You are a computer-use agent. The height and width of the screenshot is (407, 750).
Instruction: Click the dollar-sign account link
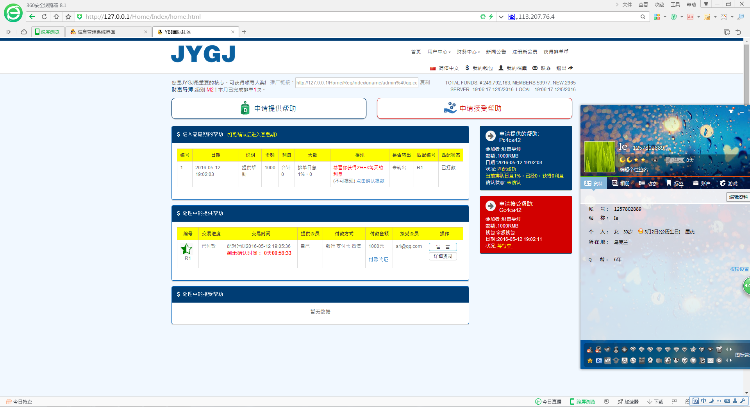(x=479, y=68)
